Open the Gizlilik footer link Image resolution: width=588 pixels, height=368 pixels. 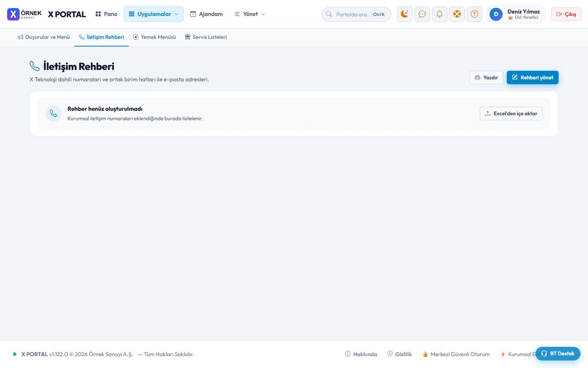(400, 354)
